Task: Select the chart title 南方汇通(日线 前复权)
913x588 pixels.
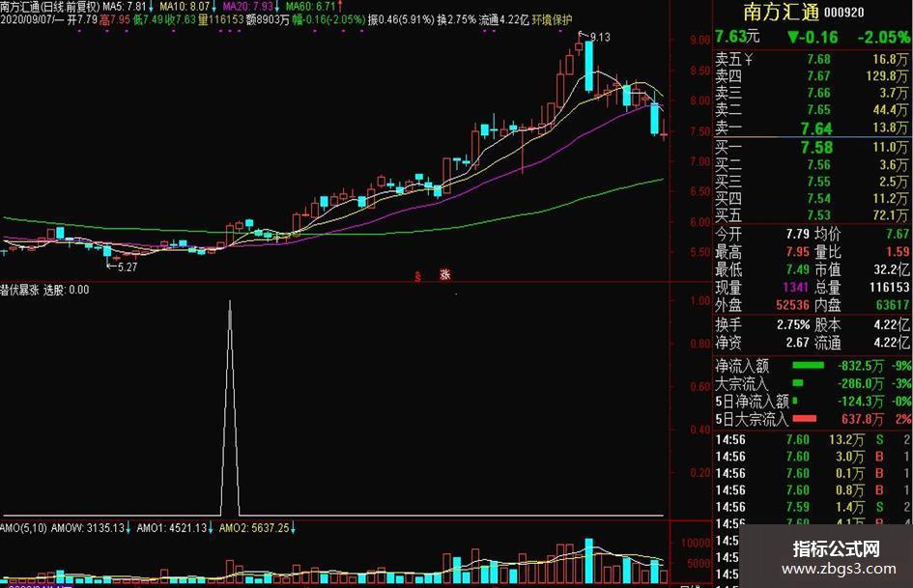Action: click(50, 7)
